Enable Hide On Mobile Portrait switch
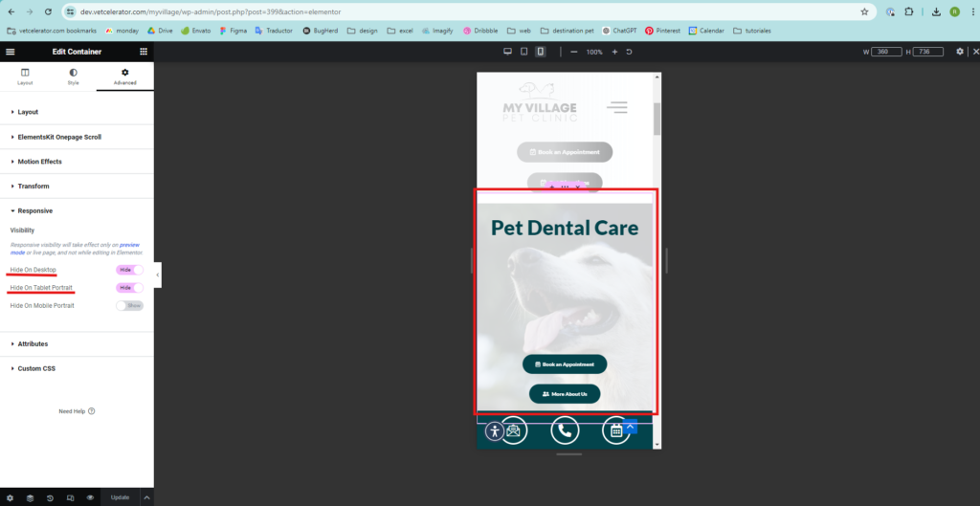980x506 pixels. tap(129, 305)
